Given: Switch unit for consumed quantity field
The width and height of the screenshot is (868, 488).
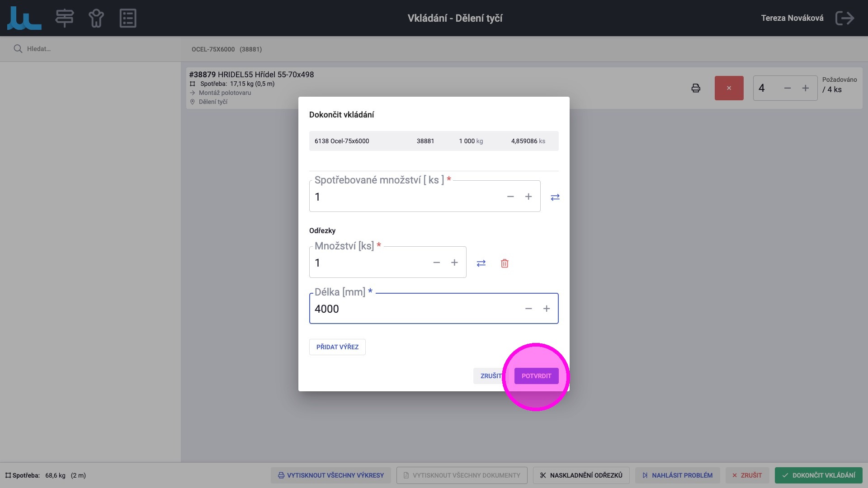Looking at the screenshot, I should pos(555,197).
